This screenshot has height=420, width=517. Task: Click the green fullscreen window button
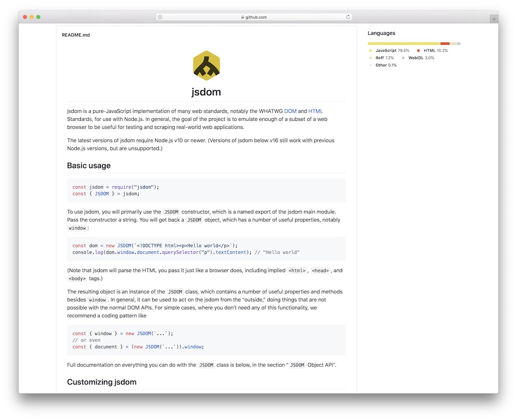(x=38, y=17)
